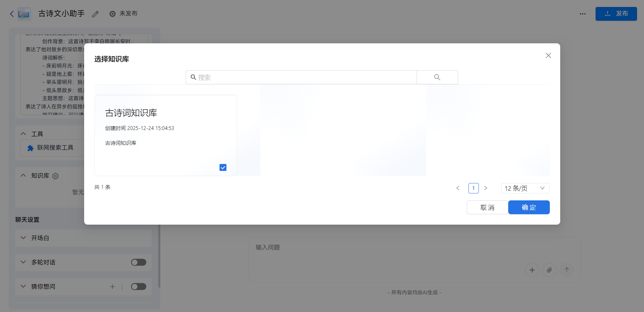Toggle the 多轮对话 switch
Viewport: 644px width, 312px height.
point(138,262)
